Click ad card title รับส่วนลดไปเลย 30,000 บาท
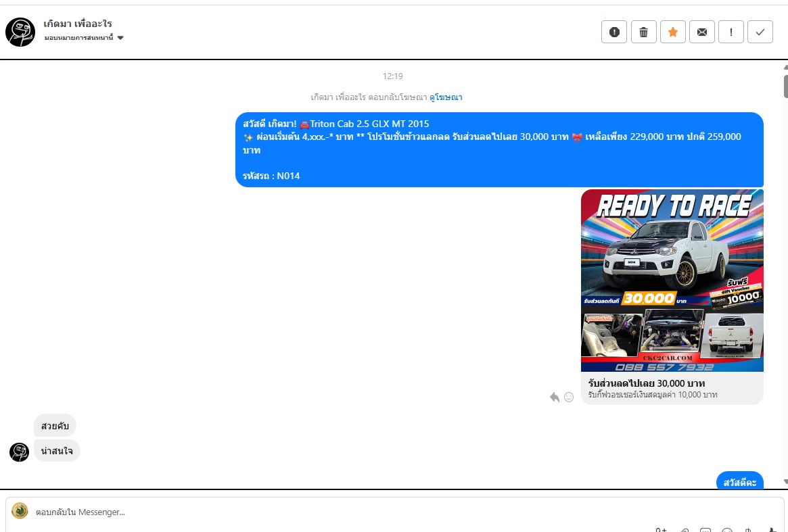The height and width of the screenshot is (532, 788). 646,383
